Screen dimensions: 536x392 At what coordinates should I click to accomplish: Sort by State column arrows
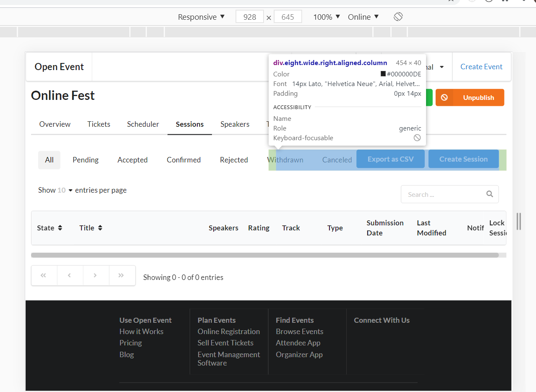point(60,228)
